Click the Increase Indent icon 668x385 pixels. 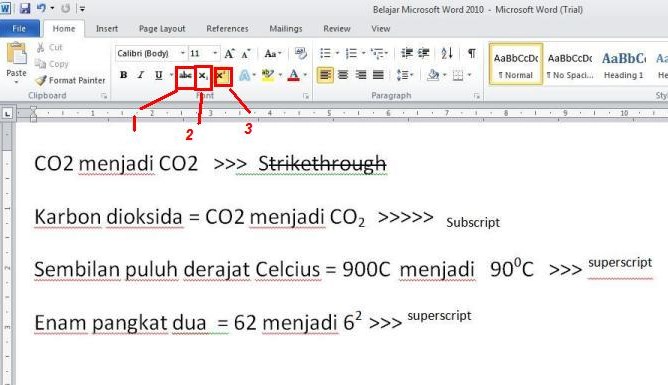[423, 53]
